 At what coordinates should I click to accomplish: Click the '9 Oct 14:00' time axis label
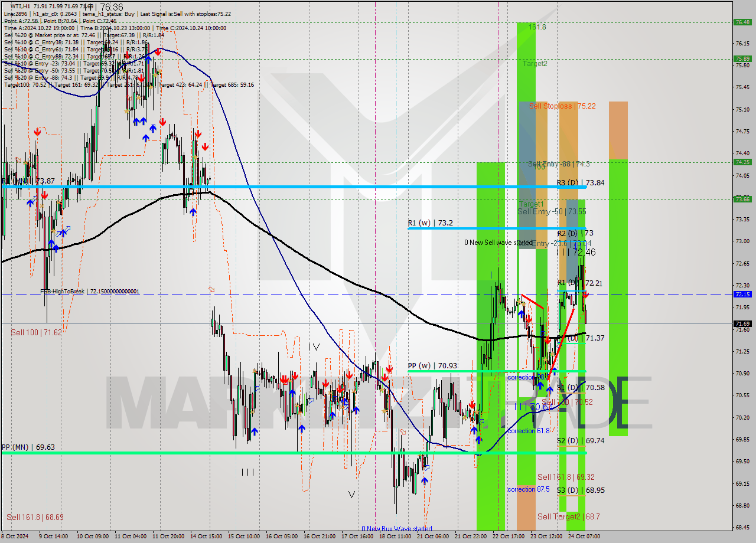tap(53, 537)
